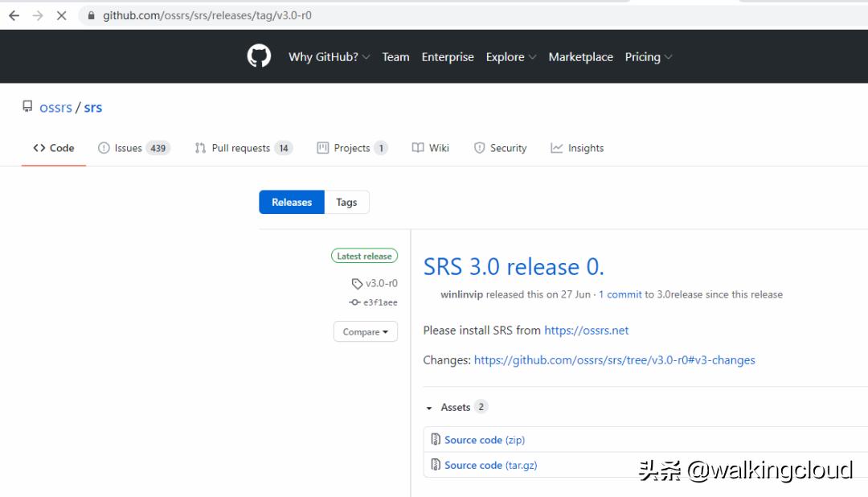Open the https://ossrs.net link
The width and height of the screenshot is (868, 497).
587,330
